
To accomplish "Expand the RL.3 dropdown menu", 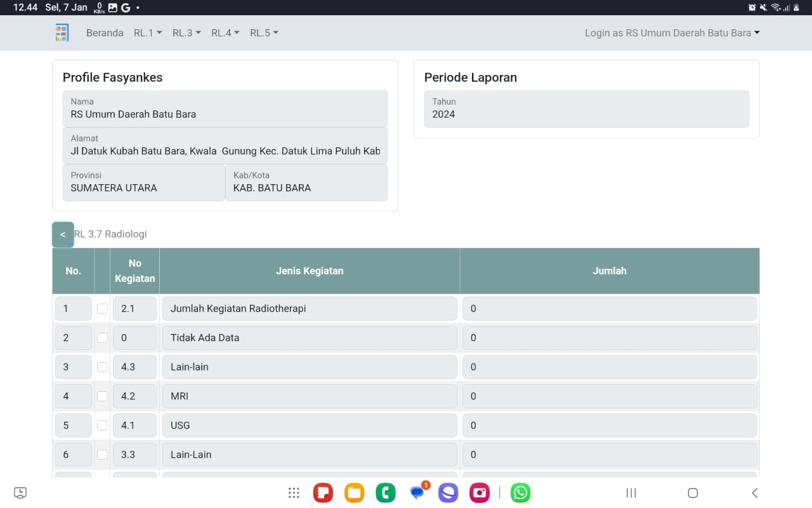I will 187,33.
